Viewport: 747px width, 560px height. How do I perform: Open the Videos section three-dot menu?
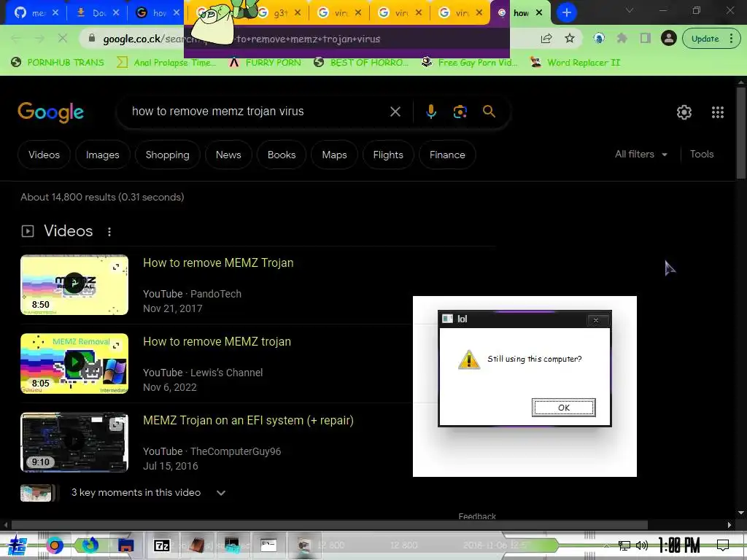[x=109, y=231]
